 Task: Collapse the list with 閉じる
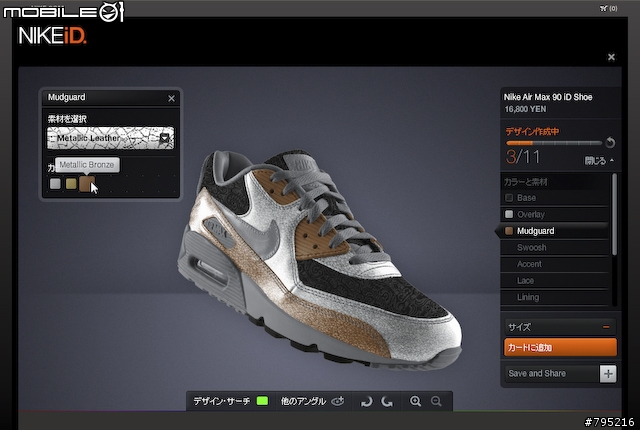tap(599, 161)
